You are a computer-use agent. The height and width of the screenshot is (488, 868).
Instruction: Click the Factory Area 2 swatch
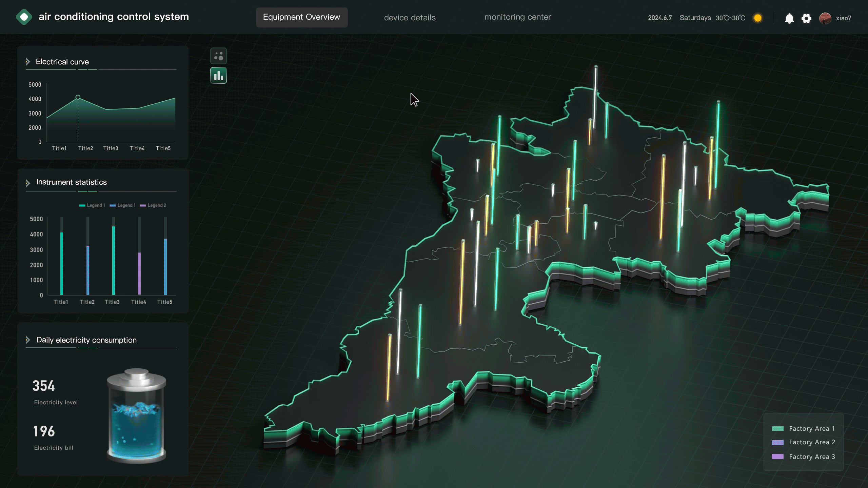[x=778, y=442]
